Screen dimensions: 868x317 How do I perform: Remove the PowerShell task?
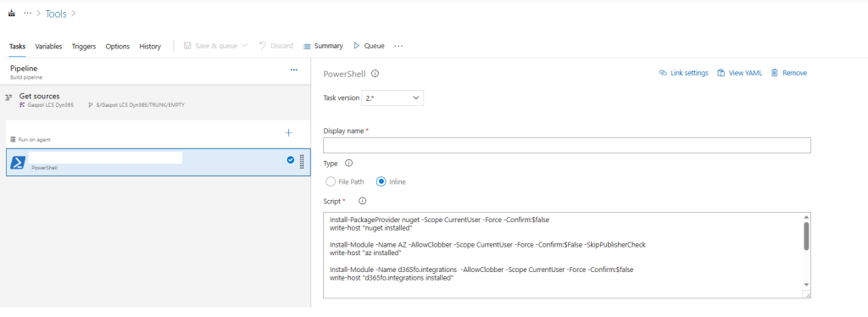789,73
